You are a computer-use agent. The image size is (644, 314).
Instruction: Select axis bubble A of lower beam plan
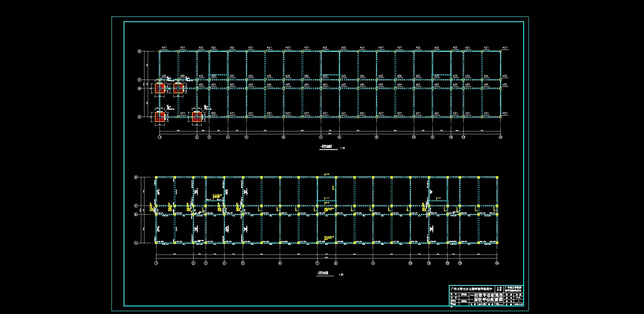pyautogui.click(x=136, y=243)
